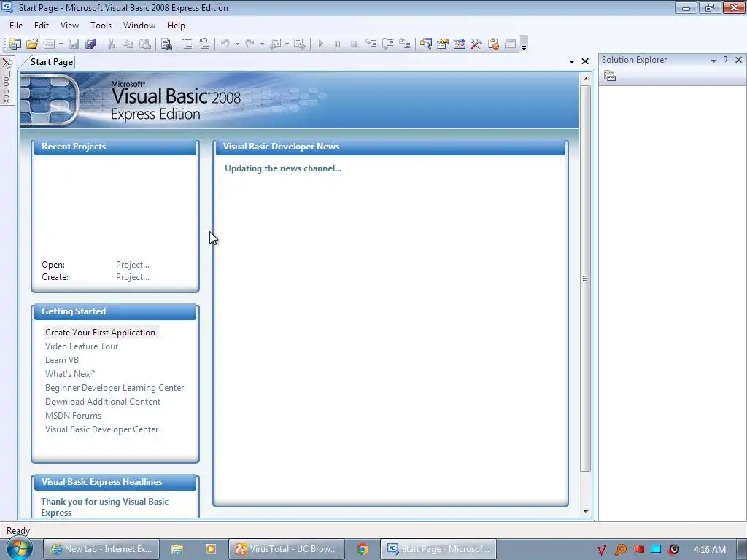Click the Solution Explorer toolbar icon
Image resolution: width=747 pixels, height=560 pixels.
point(426,44)
